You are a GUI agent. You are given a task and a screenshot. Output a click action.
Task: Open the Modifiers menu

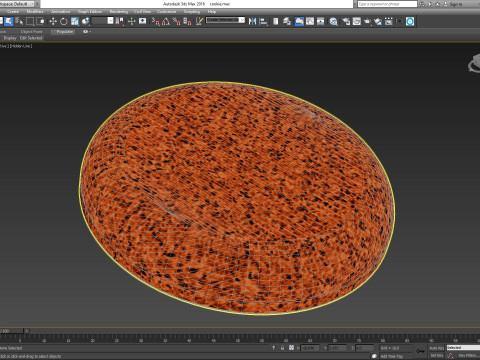(x=35, y=11)
